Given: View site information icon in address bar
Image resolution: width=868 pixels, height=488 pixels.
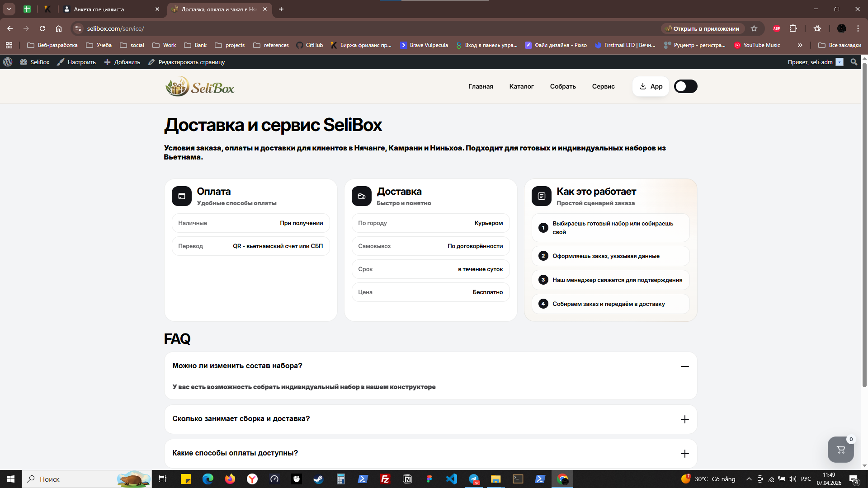Looking at the screenshot, I should point(78,28).
